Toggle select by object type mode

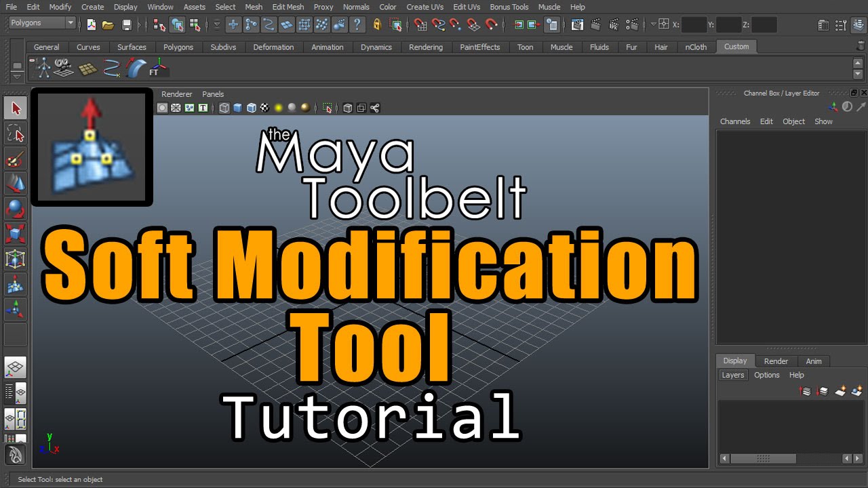[178, 25]
